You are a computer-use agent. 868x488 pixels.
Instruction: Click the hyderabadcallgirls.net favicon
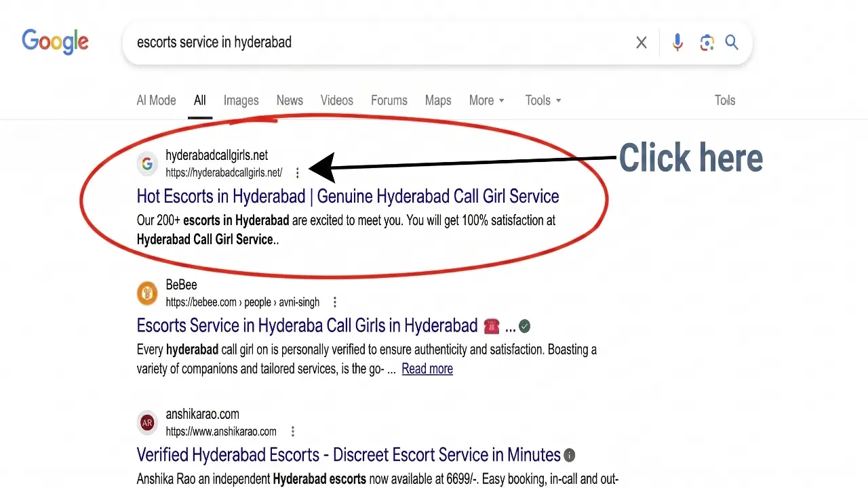click(x=147, y=163)
